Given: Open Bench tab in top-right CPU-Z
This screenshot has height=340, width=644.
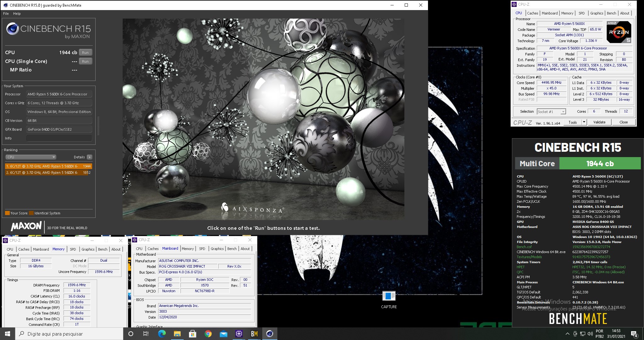Looking at the screenshot, I should 611,13.
